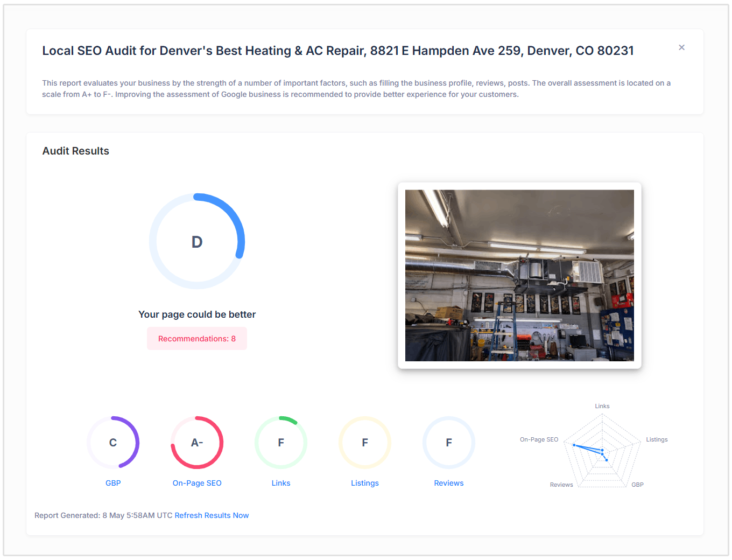Click the Reviews grade F circle

click(449, 442)
